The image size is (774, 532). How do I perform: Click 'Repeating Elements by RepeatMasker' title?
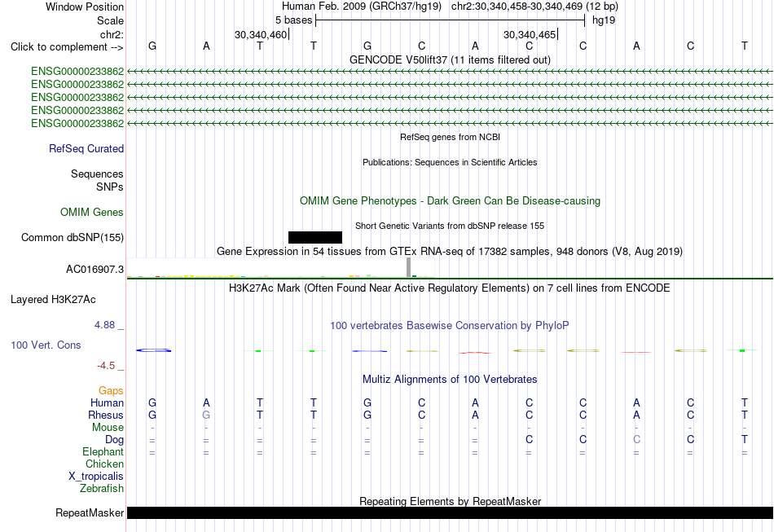450,501
